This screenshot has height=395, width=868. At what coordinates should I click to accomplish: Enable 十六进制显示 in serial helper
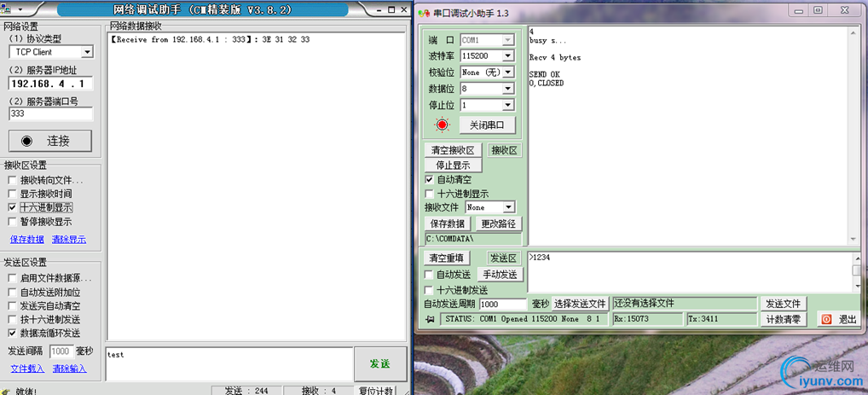tap(429, 194)
